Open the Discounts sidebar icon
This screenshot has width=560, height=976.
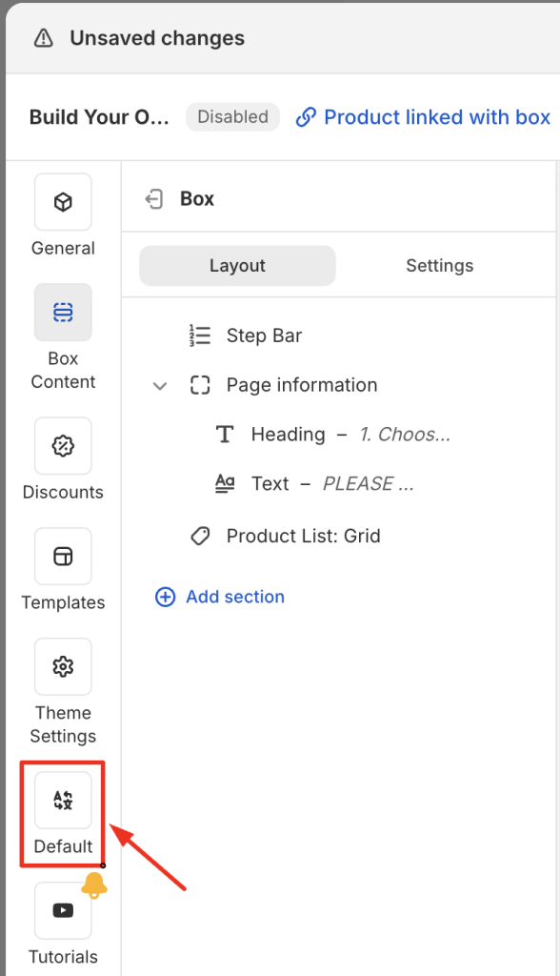pos(63,446)
